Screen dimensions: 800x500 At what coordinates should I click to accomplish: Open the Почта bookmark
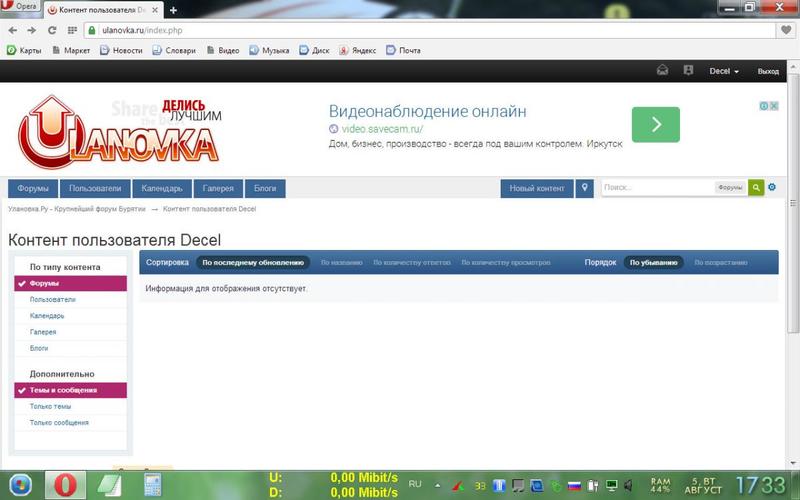(404, 50)
